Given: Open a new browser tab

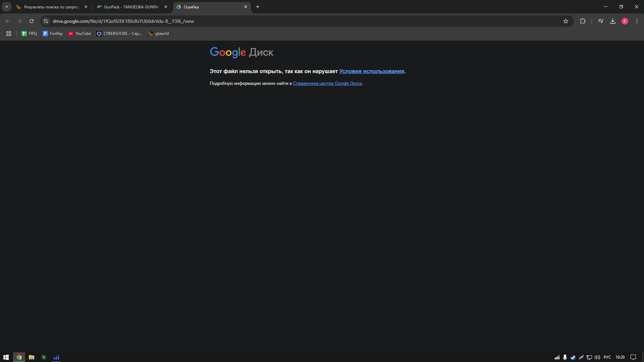Looking at the screenshot, I should [258, 7].
